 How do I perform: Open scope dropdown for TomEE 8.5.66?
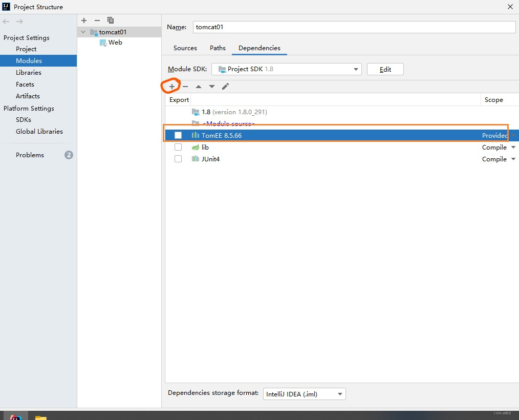pyautogui.click(x=513, y=135)
